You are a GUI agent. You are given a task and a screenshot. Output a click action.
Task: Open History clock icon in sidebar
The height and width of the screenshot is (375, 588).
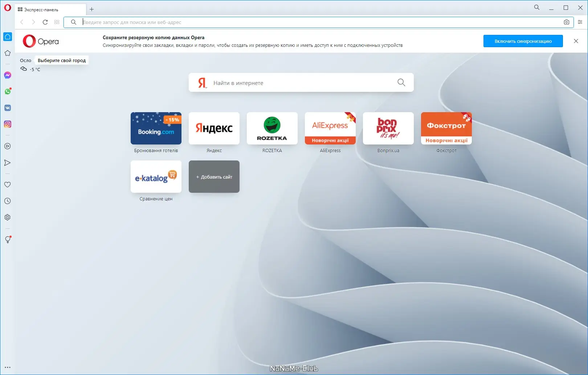coord(8,201)
